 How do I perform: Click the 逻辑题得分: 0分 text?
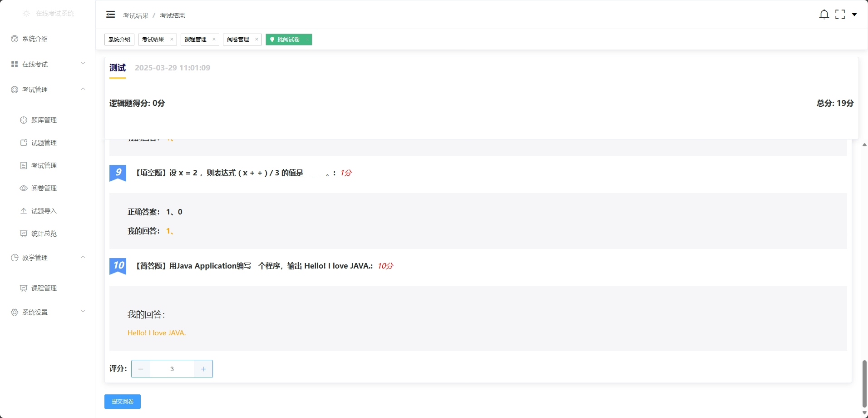pyautogui.click(x=137, y=104)
